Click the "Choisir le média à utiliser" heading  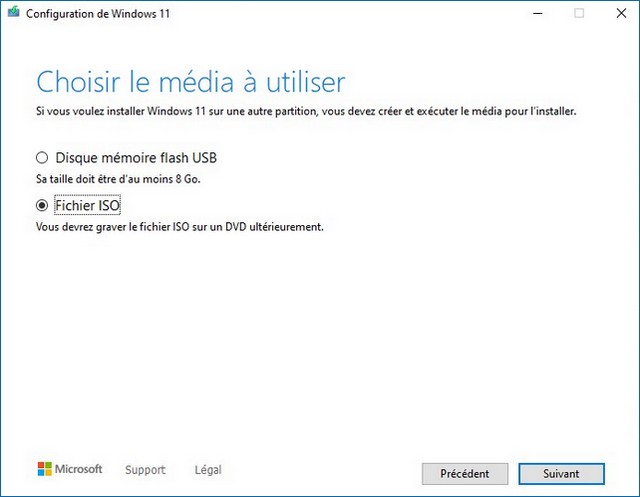190,81
